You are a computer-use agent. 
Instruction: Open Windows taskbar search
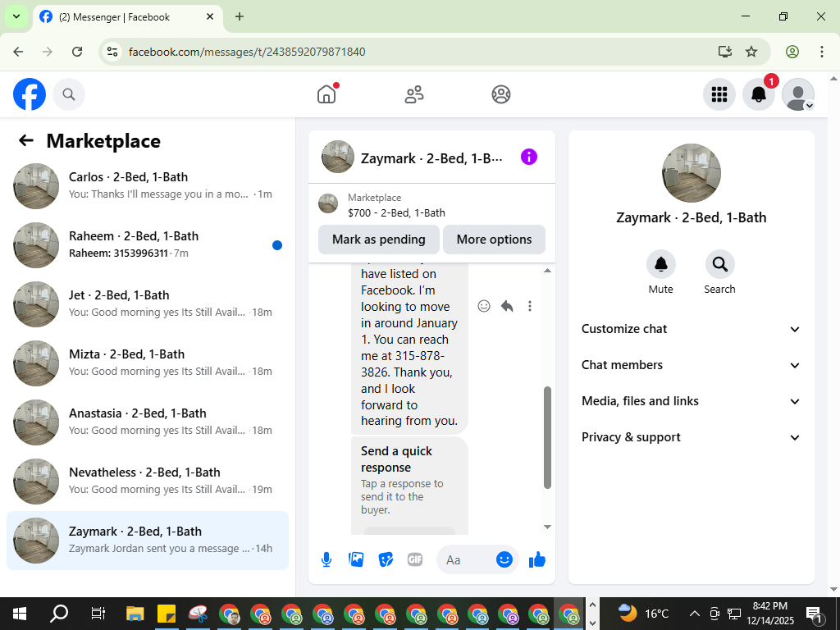pos(59,614)
